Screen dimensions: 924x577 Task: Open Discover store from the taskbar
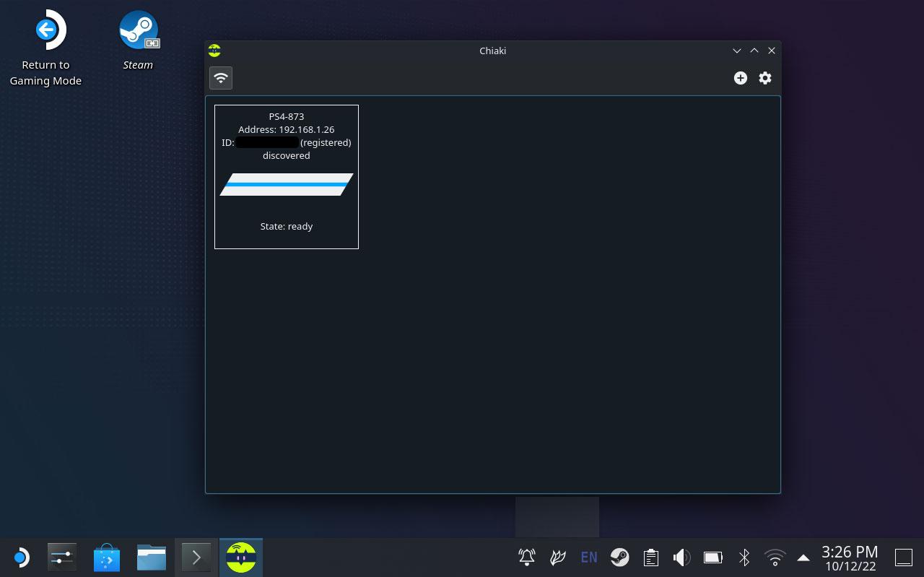pyautogui.click(x=107, y=558)
